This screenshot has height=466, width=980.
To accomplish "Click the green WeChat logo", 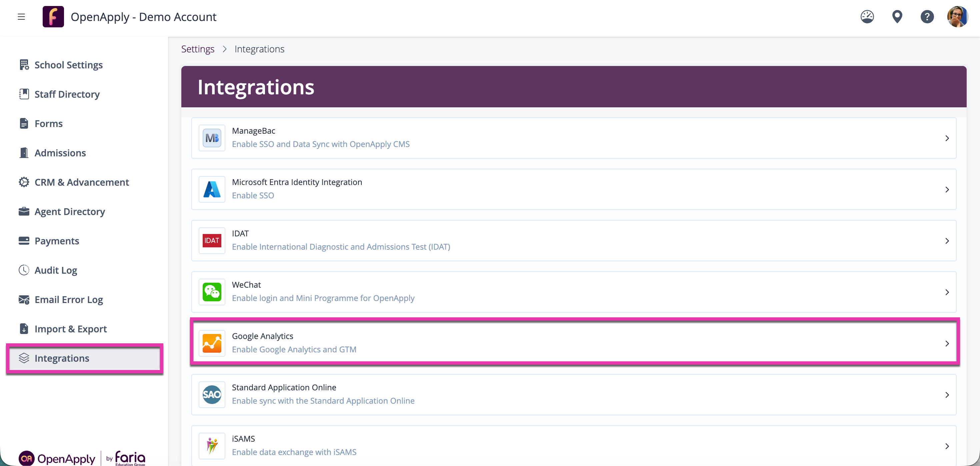I will point(212,292).
